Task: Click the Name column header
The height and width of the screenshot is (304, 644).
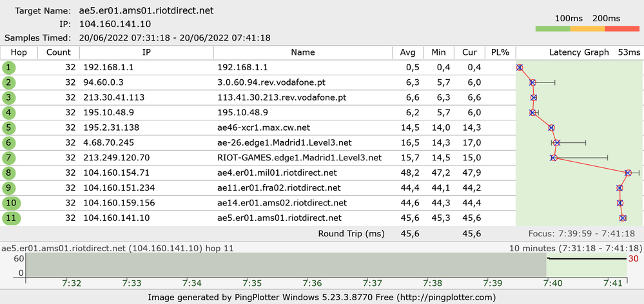Action: 303,52
